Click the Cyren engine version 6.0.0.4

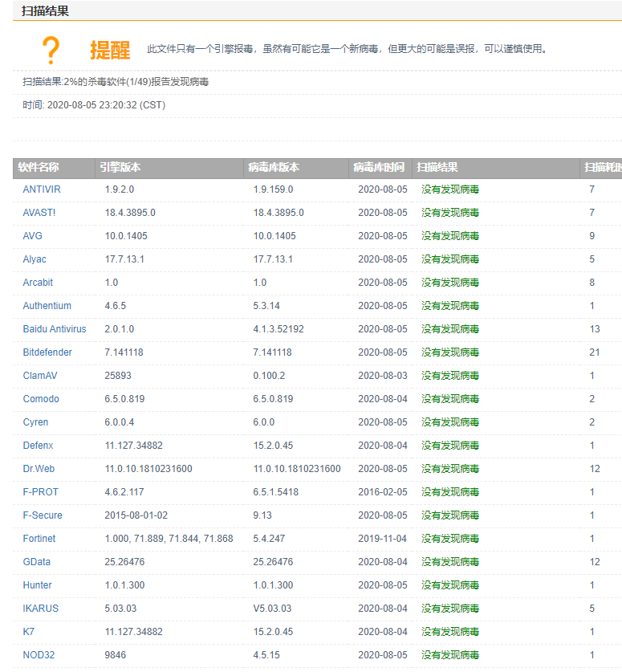pyautogui.click(x=119, y=422)
